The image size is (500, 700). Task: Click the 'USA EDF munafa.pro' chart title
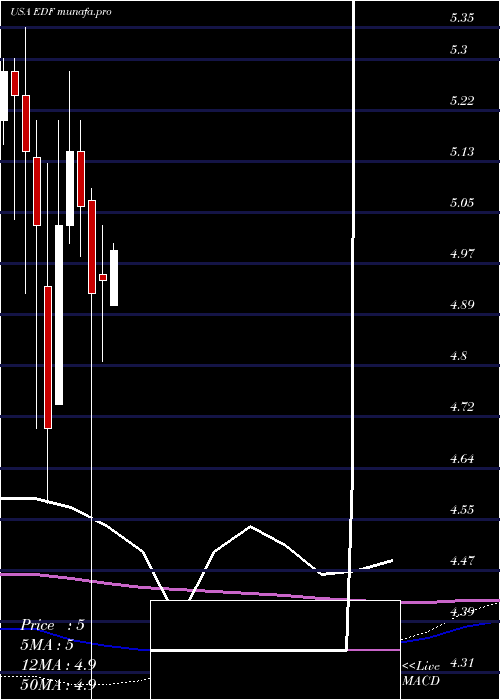tap(61, 12)
